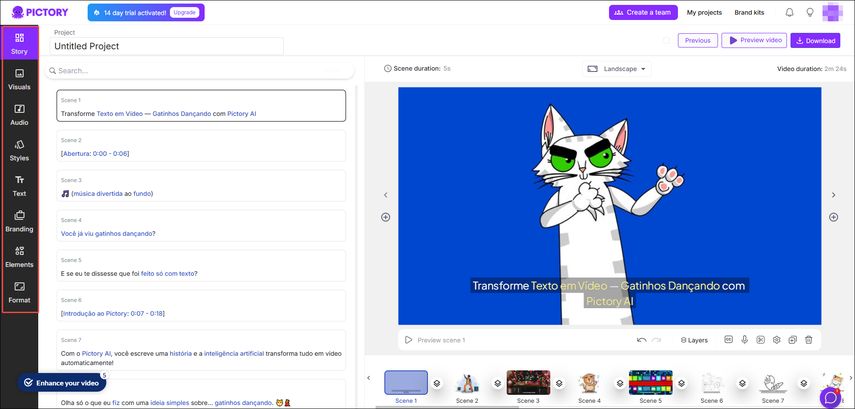Click transition icon between Scene 5 and Scene 6
Image resolution: width=855 pixels, height=409 pixels.
click(x=681, y=383)
